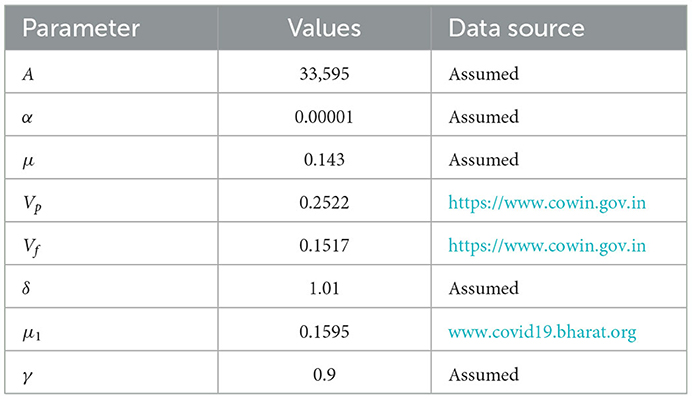The width and height of the screenshot is (692, 399).
Task: Click the μ1 parameter symbol
Action: [x=31, y=333]
